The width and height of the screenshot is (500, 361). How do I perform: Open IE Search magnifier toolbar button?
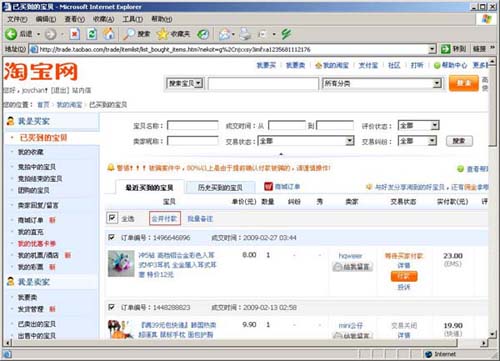click(129, 34)
